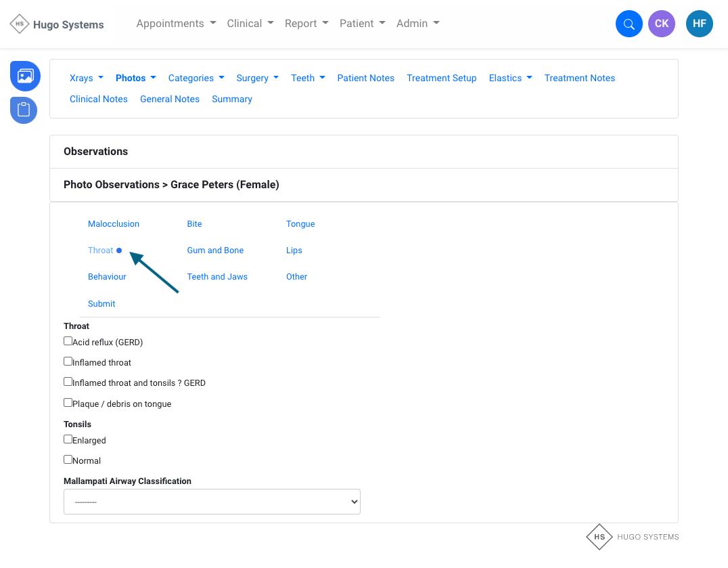Click the Hugo Systems footer logo

tap(633, 537)
